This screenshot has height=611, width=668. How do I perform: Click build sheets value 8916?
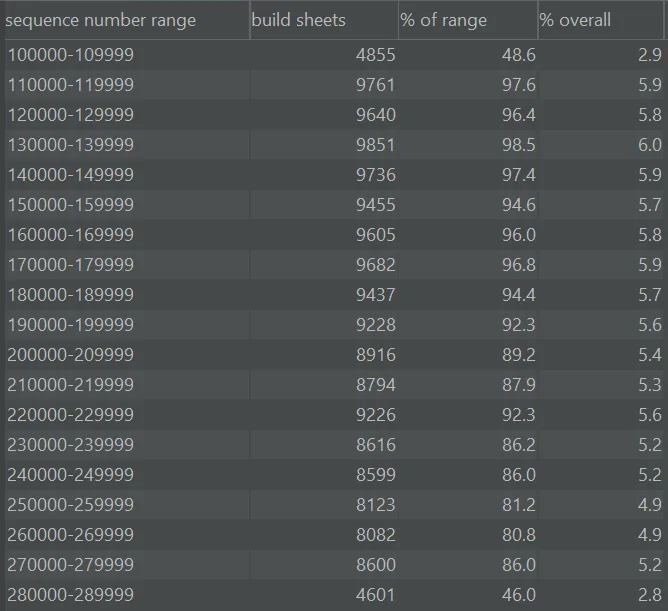(376, 355)
